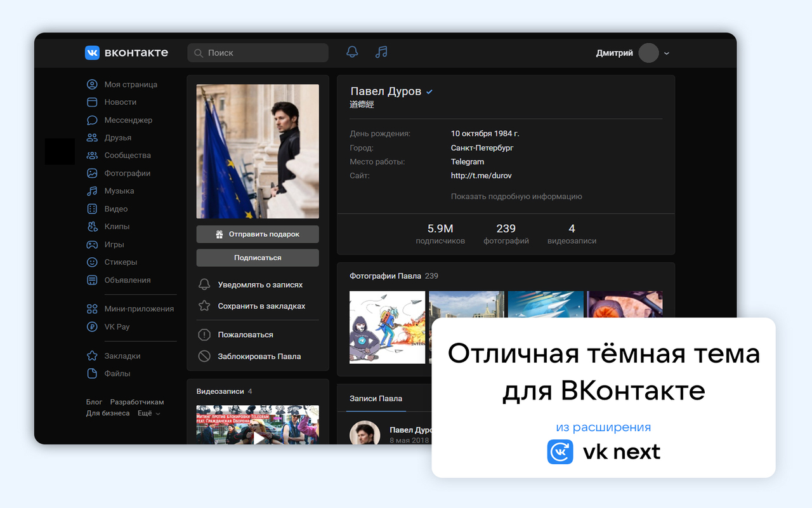
Task: Click the Clips sidebar icon
Action: tap(92, 227)
